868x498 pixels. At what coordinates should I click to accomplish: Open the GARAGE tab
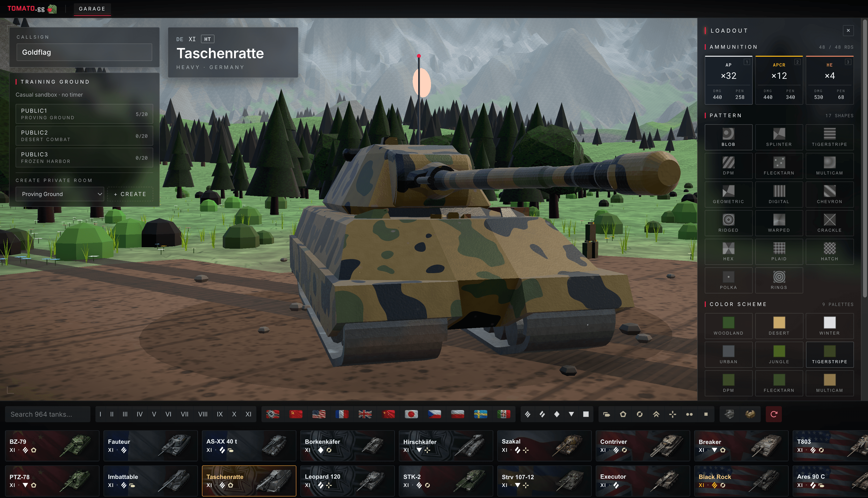pos(92,9)
